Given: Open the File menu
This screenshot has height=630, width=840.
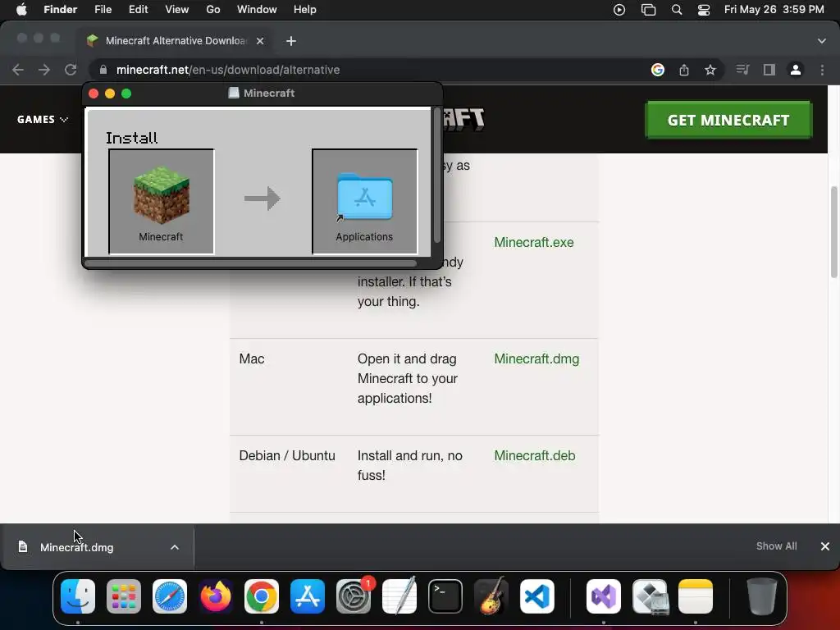Looking at the screenshot, I should 103,10.
